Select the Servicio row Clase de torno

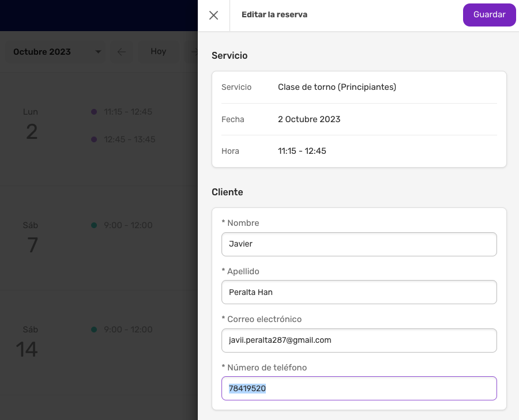tap(359, 88)
